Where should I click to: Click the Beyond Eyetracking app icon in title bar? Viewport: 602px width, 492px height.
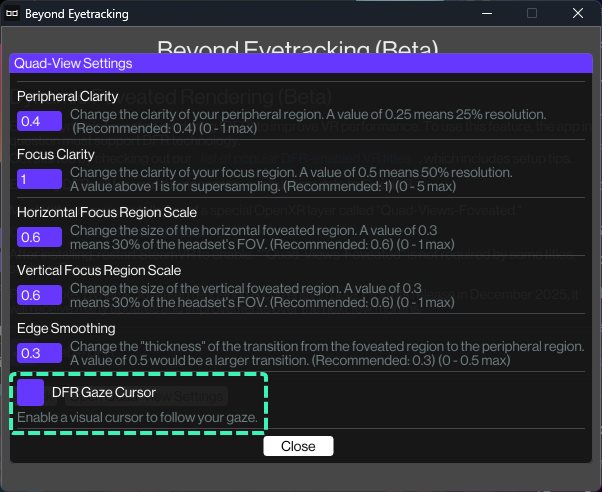[12, 13]
